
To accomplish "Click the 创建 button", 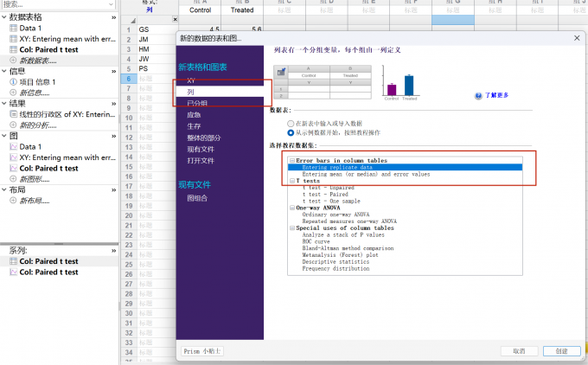I will point(561,351).
